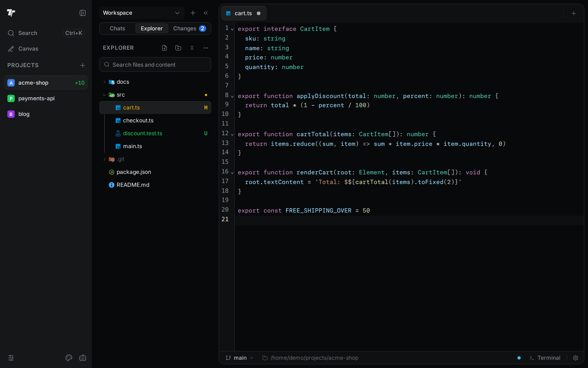Select the blog project
The width and height of the screenshot is (588, 368).
click(46, 114)
